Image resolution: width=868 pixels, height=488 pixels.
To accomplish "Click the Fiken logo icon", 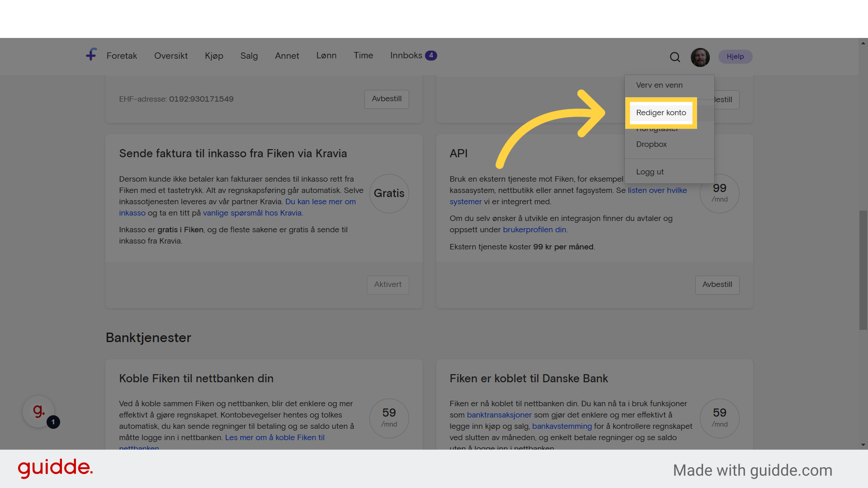I will pos(91,55).
